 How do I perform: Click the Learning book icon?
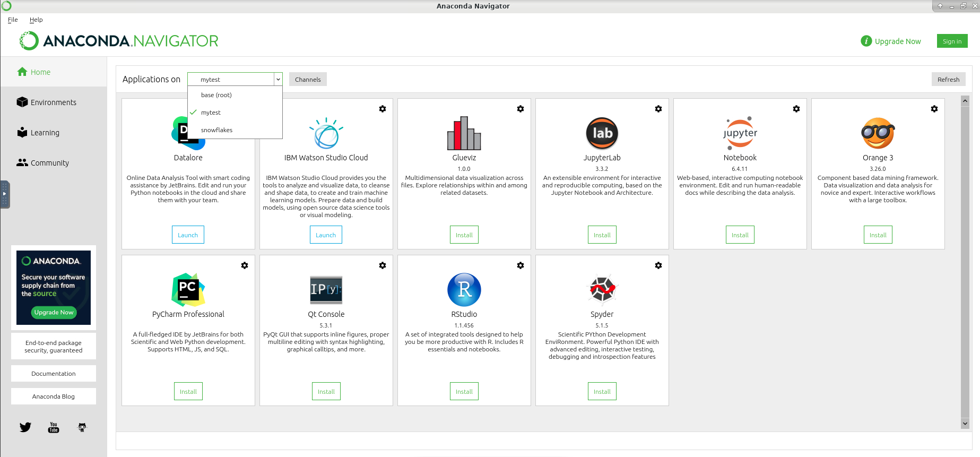coord(22,132)
